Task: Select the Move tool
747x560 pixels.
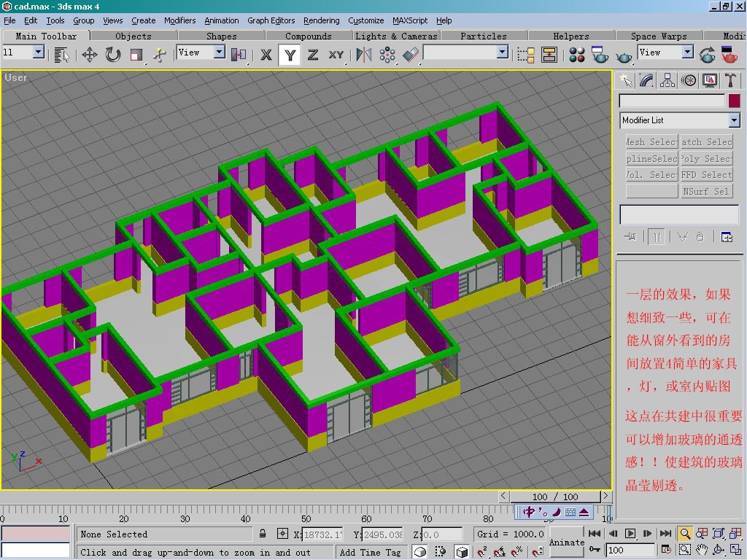Action: click(x=90, y=55)
